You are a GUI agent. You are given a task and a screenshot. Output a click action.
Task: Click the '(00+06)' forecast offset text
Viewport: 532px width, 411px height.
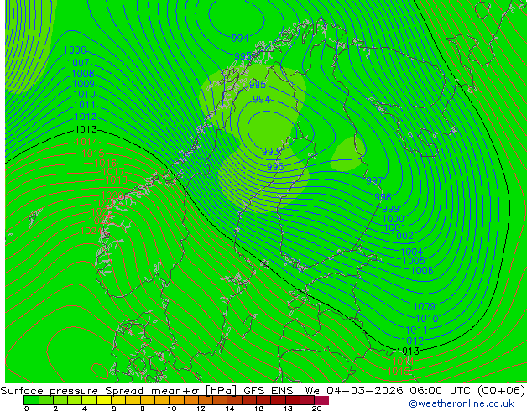(x=501, y=391)
